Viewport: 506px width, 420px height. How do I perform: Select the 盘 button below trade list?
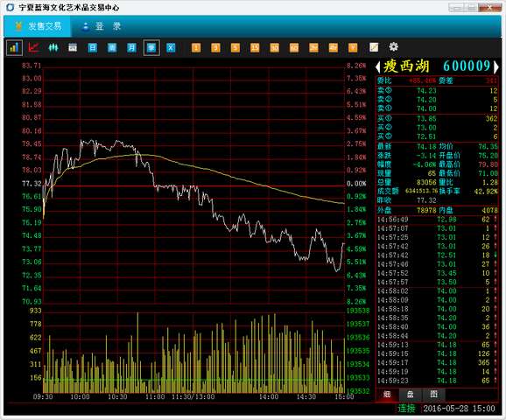click(411, 395)
